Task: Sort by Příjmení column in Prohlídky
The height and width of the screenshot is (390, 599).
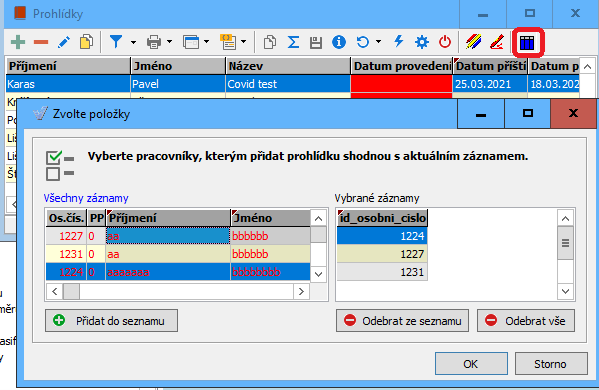Action: [68, 66]
